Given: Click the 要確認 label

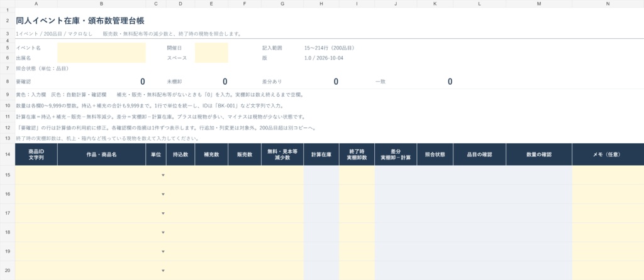Looking at the screenshot, I should tap(23, 82).
